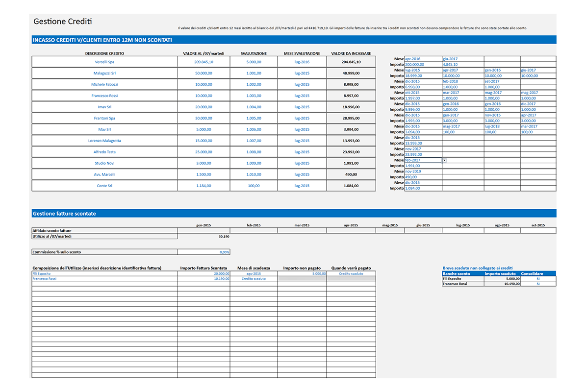The height and width of the screenshot is (392, 585).
Task: Click the DESCRIZIONE CREDITO column header
Action: click(104, 53)
